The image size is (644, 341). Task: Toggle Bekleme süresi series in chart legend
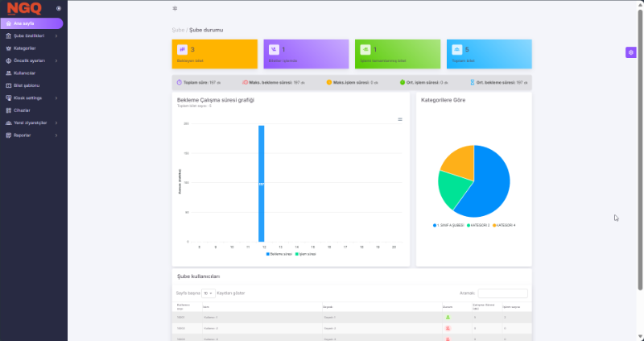click(x=280, y=253)
